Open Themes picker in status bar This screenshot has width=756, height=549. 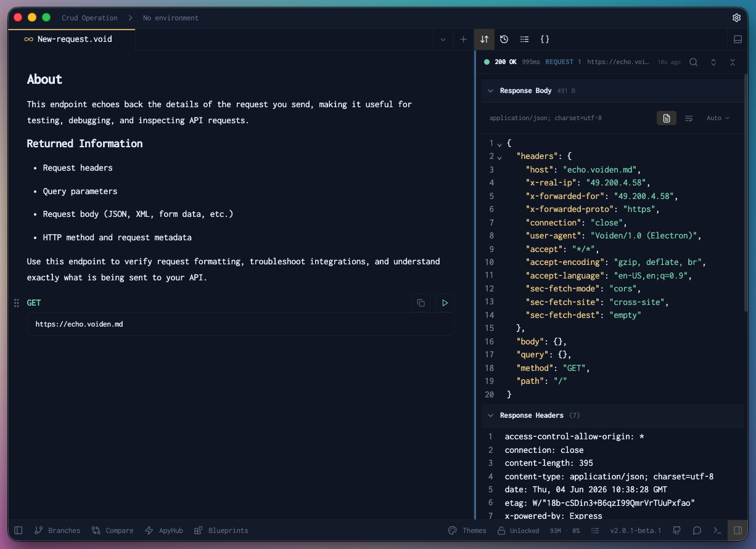pos(467,531)
